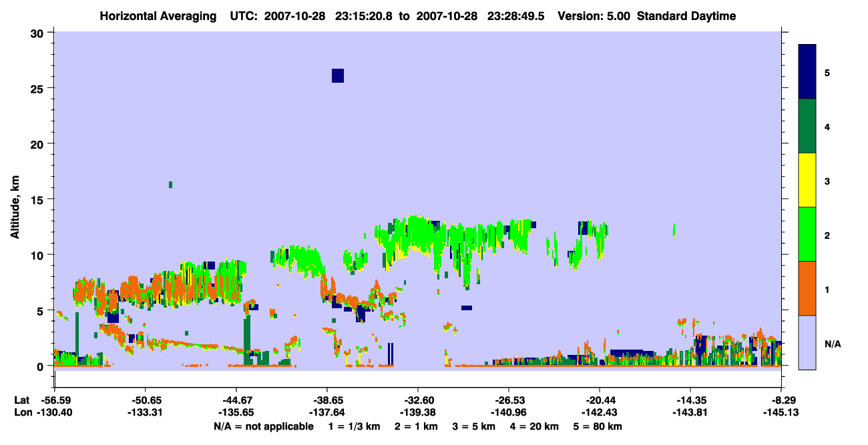
Task: Click the '2 = 1 km' legend note
Action: (x=417, y=426)
